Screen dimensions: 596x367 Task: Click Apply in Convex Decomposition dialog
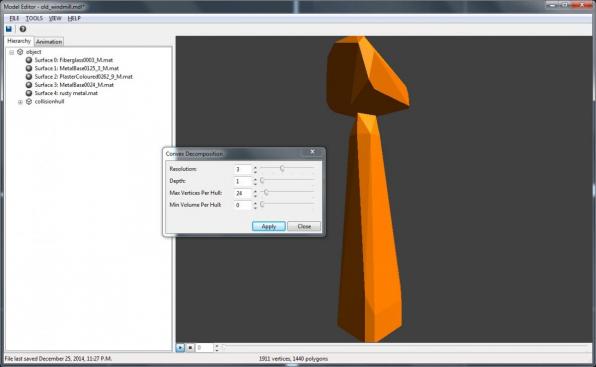(269, 226)
